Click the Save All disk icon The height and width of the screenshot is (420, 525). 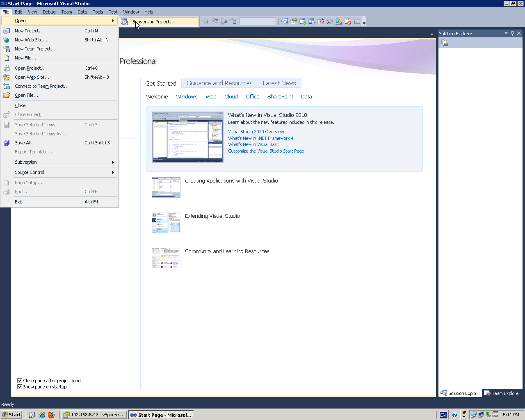(7, 143)
